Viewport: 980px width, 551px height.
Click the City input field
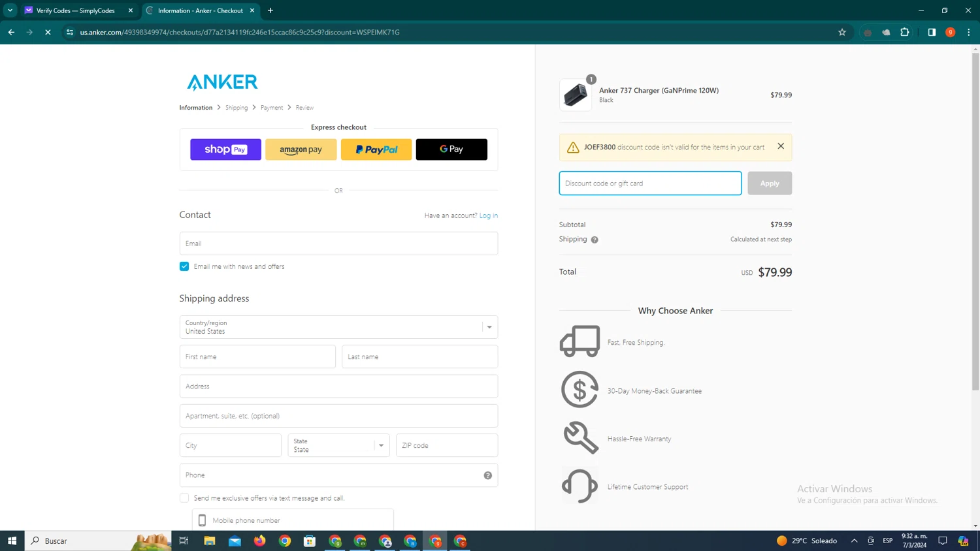[231, 445]
